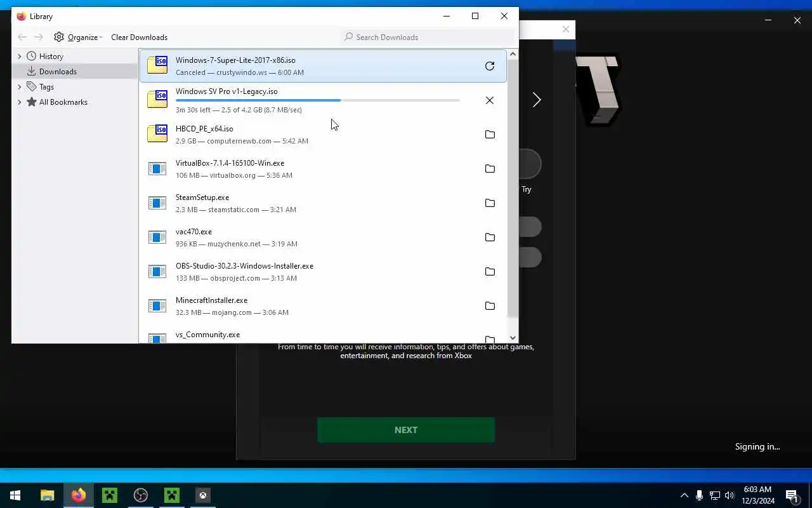Image resolution: width=812 pixels, height=508 pixels.
Task: Open the Windows Start menu
Action: click(x=15, y=495)
